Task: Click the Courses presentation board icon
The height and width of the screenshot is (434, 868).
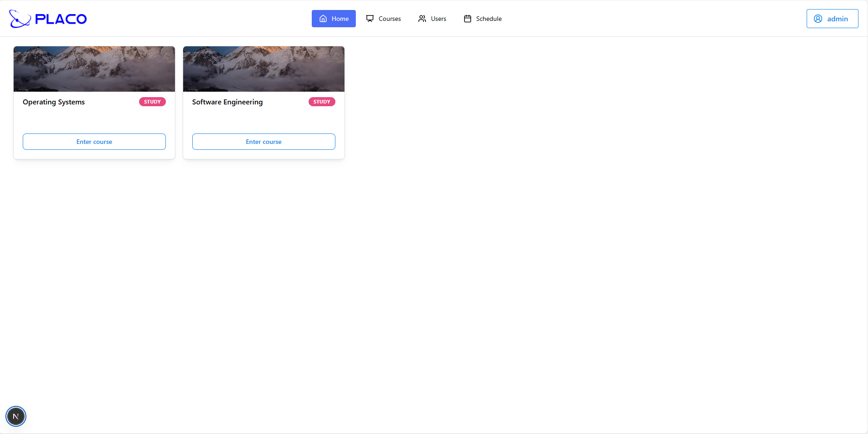Action: [370, 19]
